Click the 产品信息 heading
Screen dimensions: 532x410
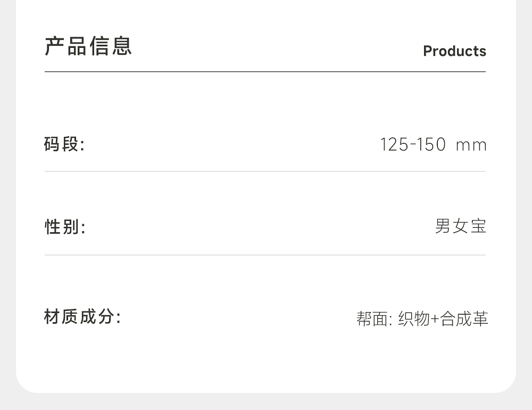pos(88,46)
